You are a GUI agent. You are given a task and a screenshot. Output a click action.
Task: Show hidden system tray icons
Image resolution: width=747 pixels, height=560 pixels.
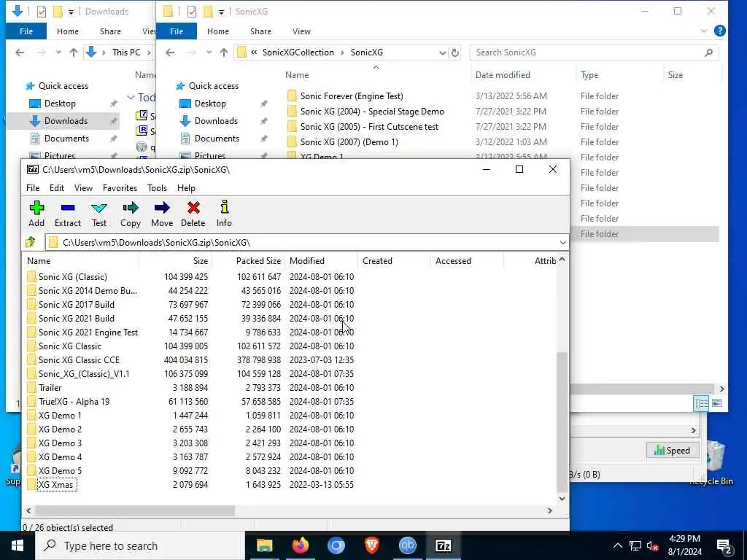tap(617, 545)
